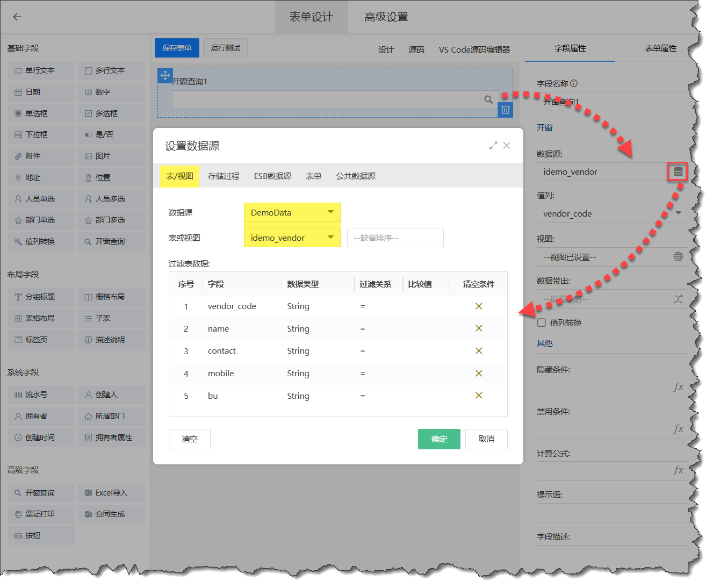
Task: Click the 缺省排序 input field
Action: tap(395, 237)
